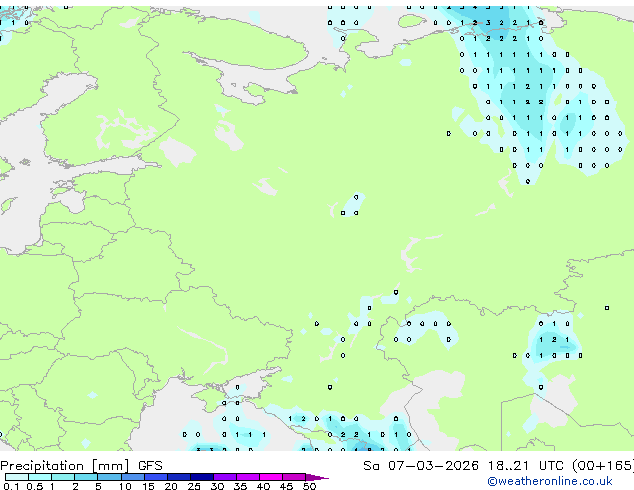634x490 pixels.
Task: Open the weatheronline.co.uk link
Action: click(550, 481)
